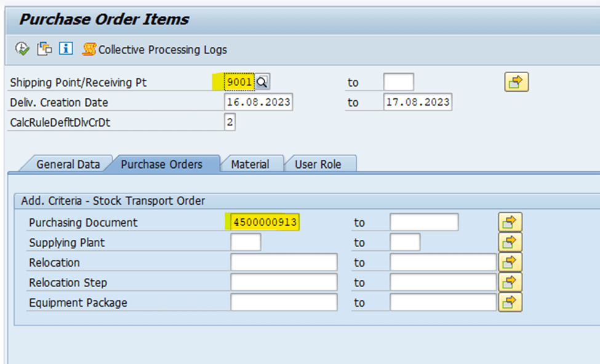Viewport: 600px width, 364px height.
Task: Click the Equipment Package upper limit field
Action: click(443, 303)
